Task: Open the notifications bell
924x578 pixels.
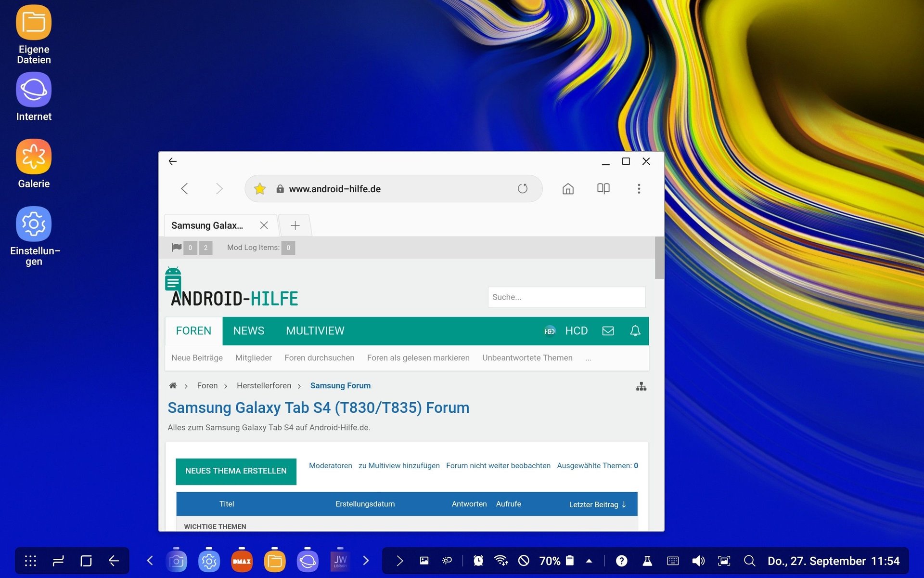Action: 635,331
